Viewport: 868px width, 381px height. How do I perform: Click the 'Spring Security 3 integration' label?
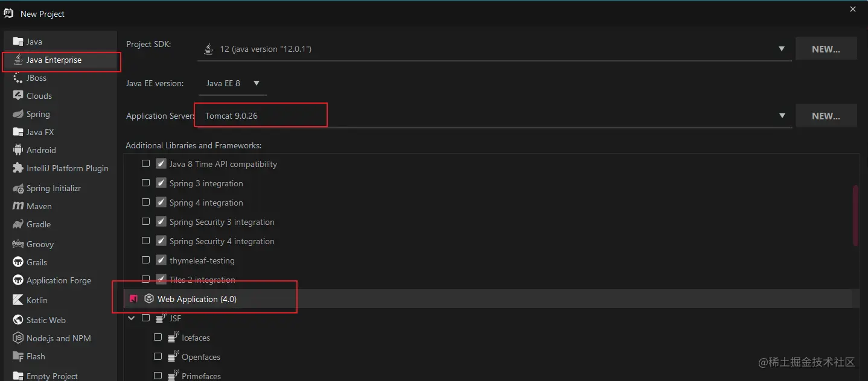tap(222, 222)
